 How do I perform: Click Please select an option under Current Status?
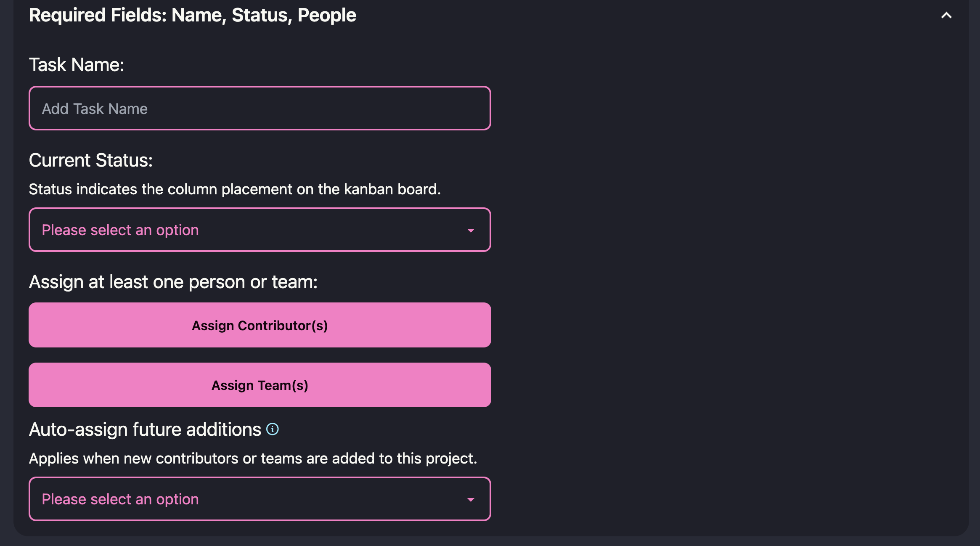(120, 230)
